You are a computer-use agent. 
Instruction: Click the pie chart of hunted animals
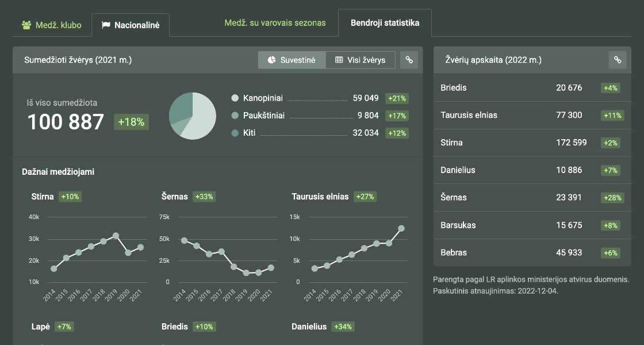point(193,116)
